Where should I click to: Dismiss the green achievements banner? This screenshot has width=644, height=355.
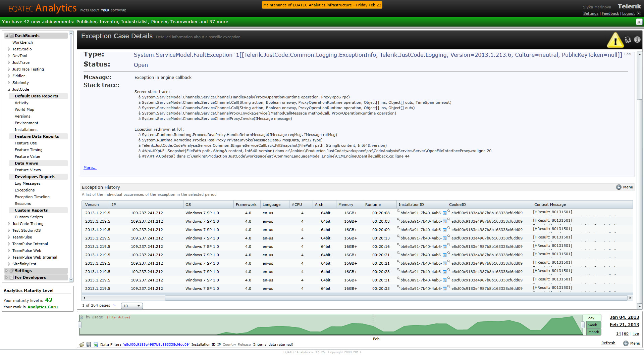tap(639, 22)
